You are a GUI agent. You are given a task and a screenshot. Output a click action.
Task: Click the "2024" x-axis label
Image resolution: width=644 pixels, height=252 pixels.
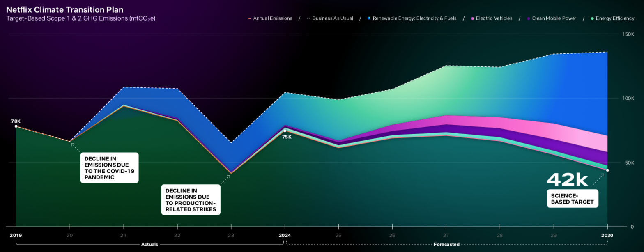pos(285,236)
